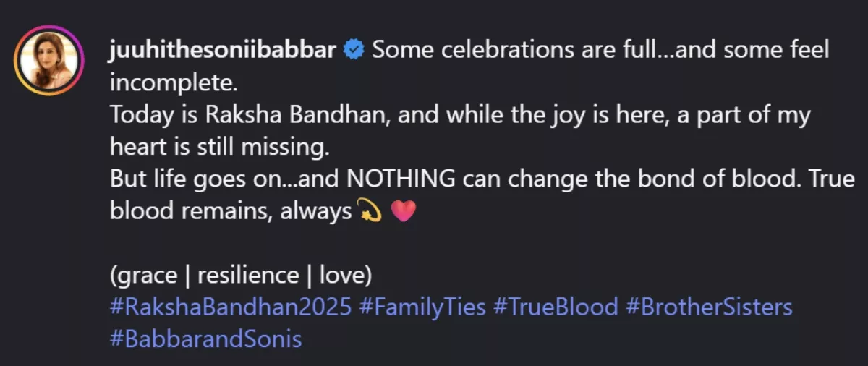Click the dizzy star emoji

pos(369,212)
